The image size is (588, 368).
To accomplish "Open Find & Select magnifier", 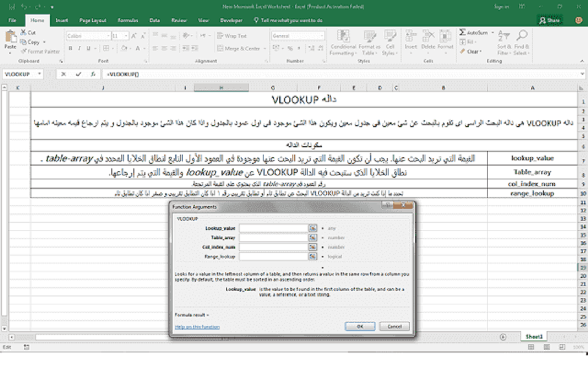I will pyautogui.click(x=522, y=43).
